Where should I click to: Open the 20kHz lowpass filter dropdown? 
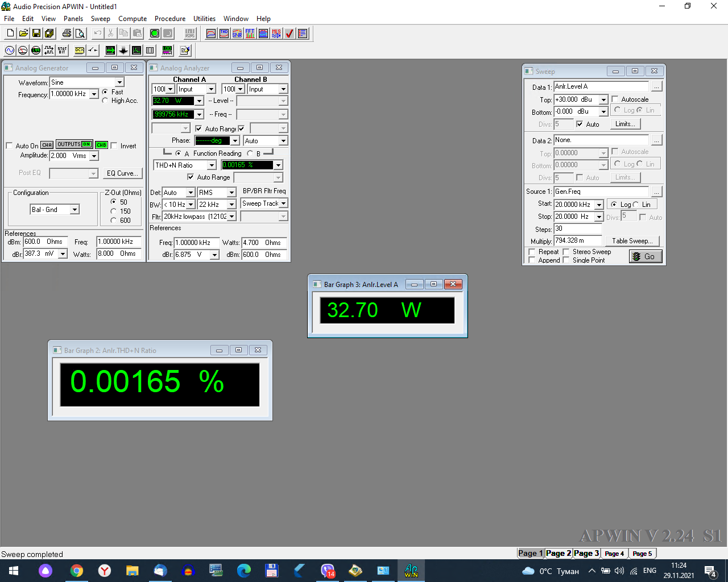(231, 217)
